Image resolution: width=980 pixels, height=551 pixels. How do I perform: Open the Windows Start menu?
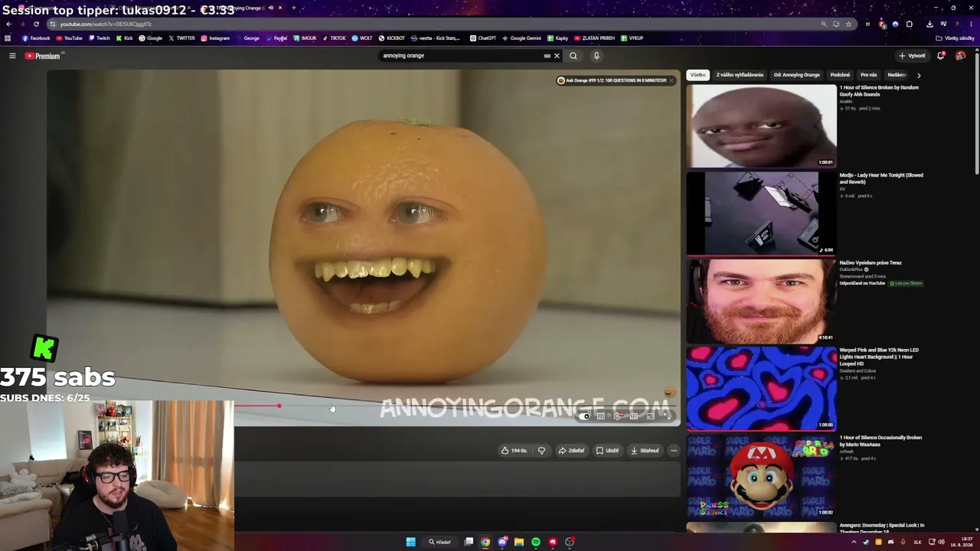click(410, 542)
